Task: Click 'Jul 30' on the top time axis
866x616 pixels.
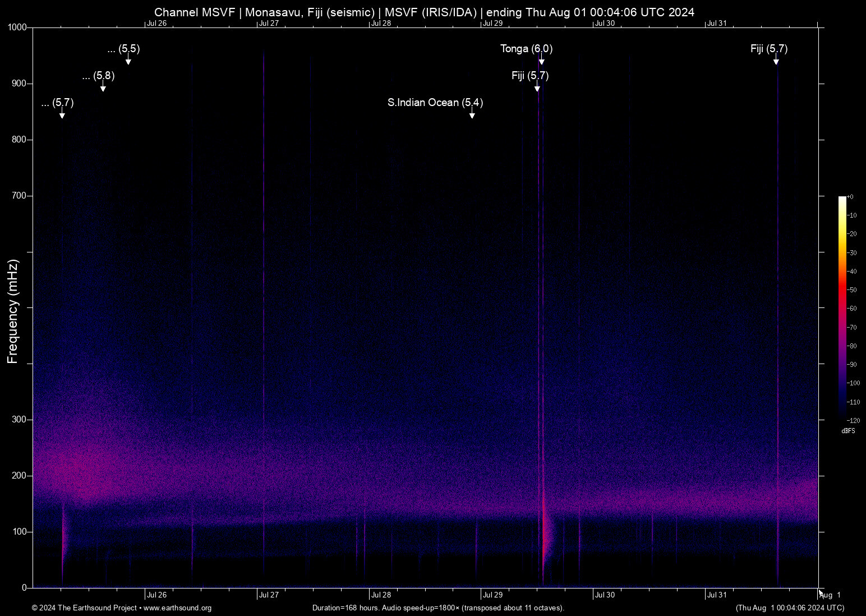Action: (605, 24)
